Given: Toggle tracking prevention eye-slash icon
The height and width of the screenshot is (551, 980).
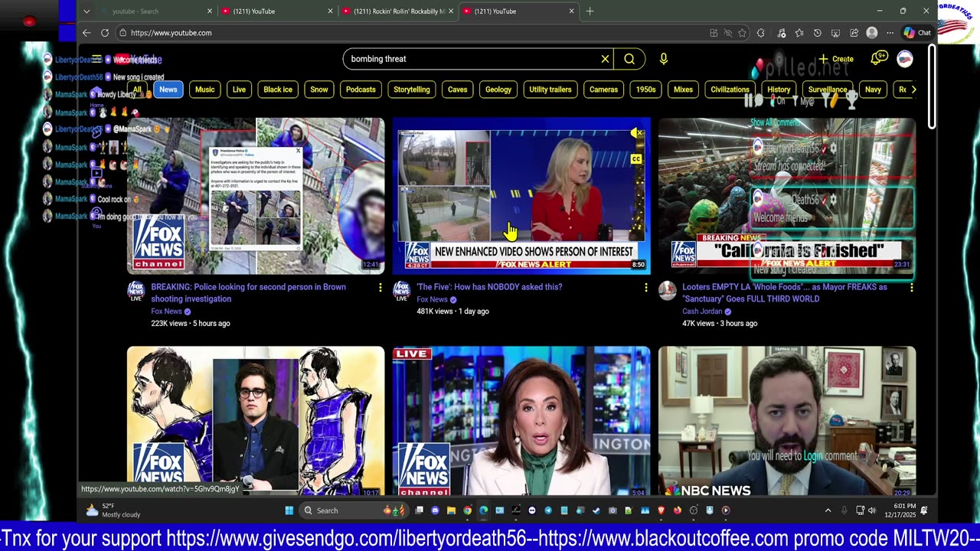Looking at the screenshot, I should point(728,33).
